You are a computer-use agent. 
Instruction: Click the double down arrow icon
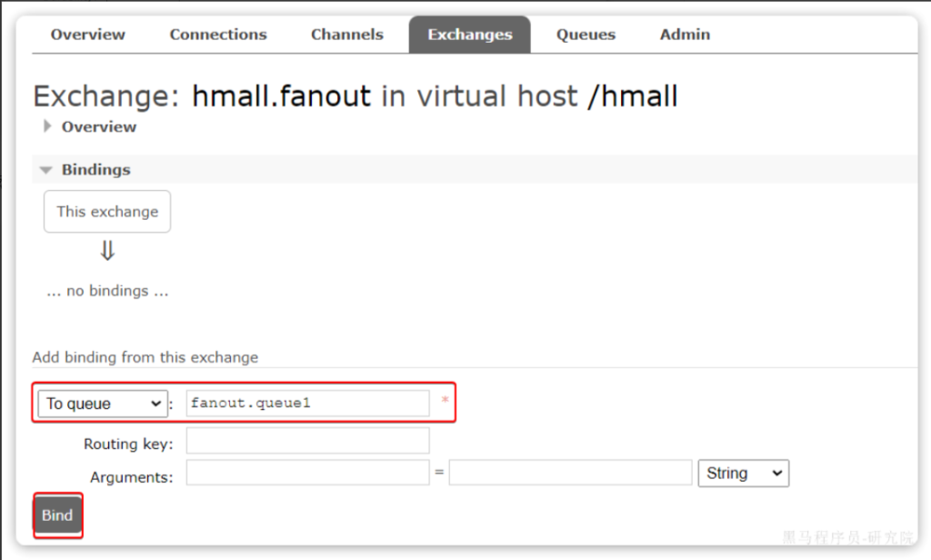pyautogui.click(x=107, y=251)
